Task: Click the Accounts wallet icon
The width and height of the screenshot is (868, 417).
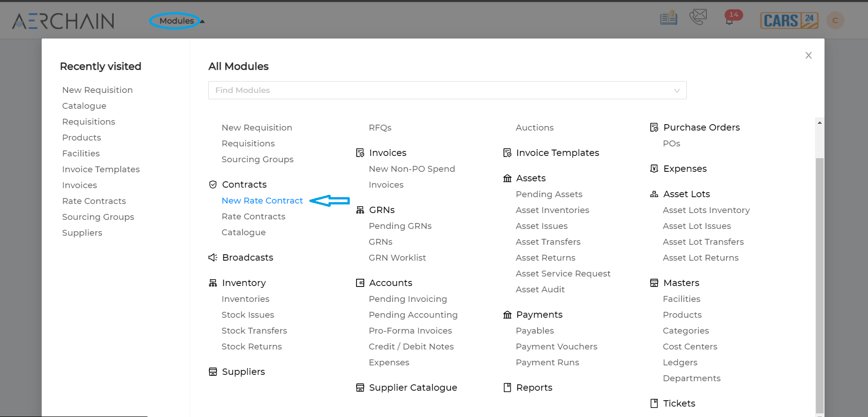Action: 360,283
